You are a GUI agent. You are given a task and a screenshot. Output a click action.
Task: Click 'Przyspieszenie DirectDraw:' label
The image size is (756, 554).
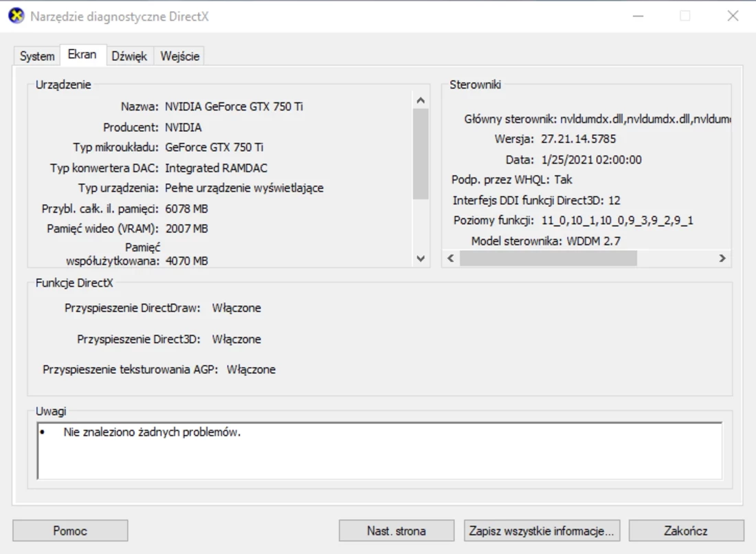[x=132, y=308]
